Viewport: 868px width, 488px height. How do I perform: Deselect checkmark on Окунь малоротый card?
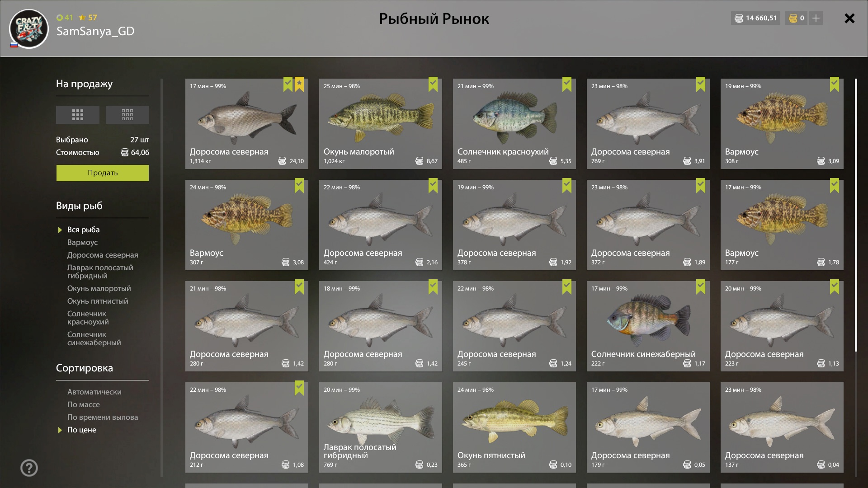(433, 84)
